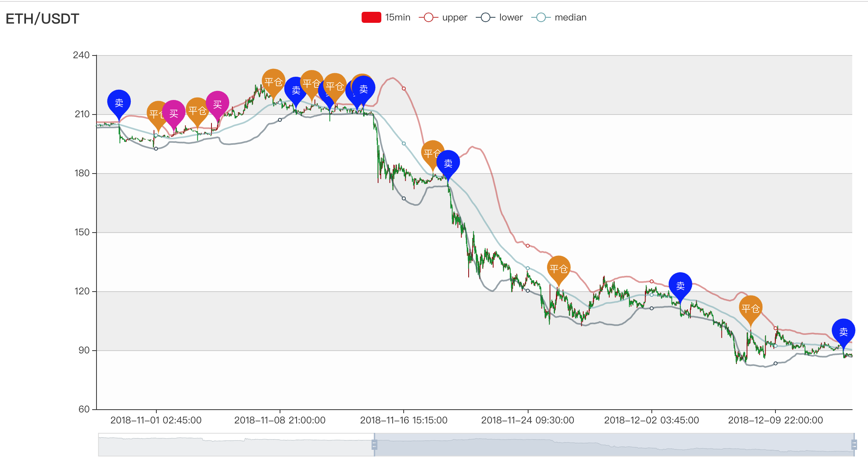Click the ETH/USDT chart title
Screen dimensions: 868x473
click(x=43, y=18)
